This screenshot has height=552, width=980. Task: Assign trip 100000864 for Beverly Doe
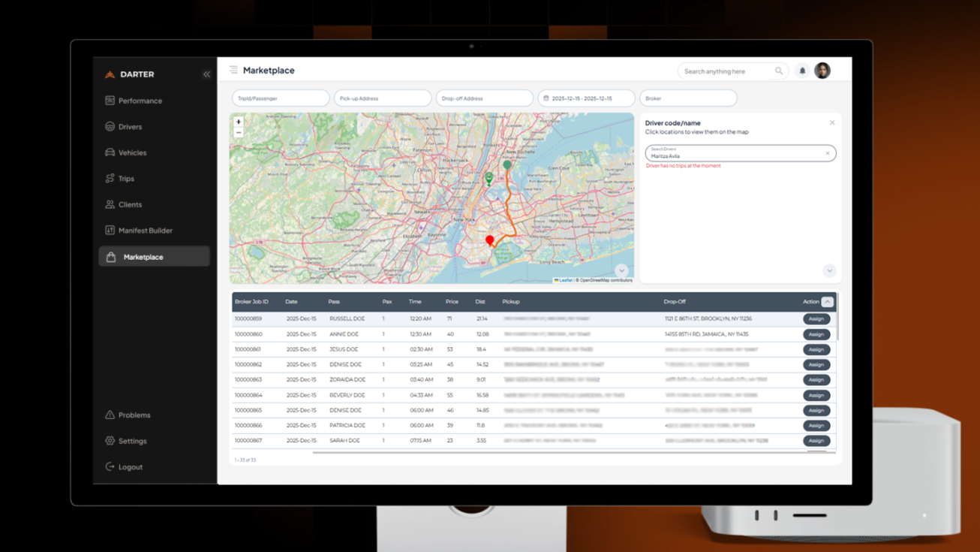click(816, 395)
